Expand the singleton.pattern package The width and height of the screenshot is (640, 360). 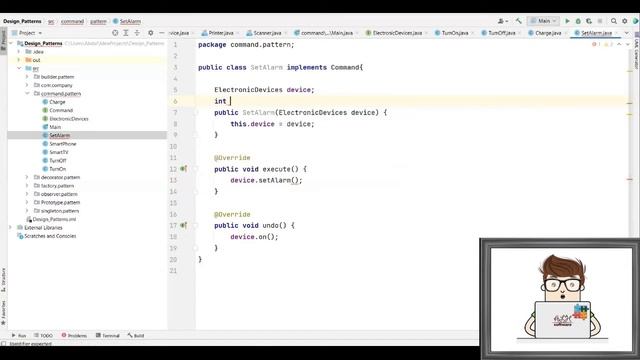(x=27, y=211)
